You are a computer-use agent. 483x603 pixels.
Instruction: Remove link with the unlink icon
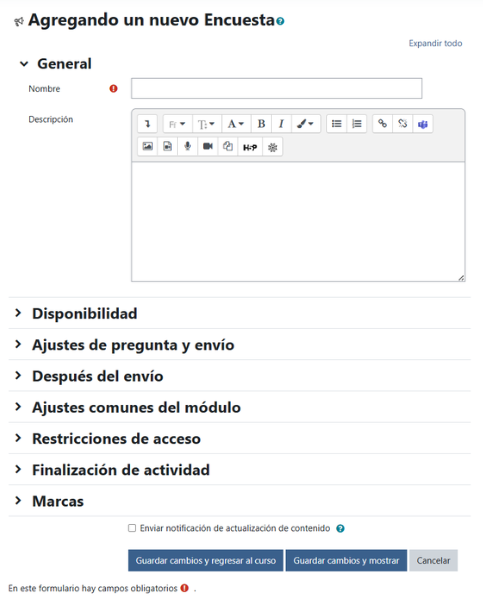(x=403, y=124)
